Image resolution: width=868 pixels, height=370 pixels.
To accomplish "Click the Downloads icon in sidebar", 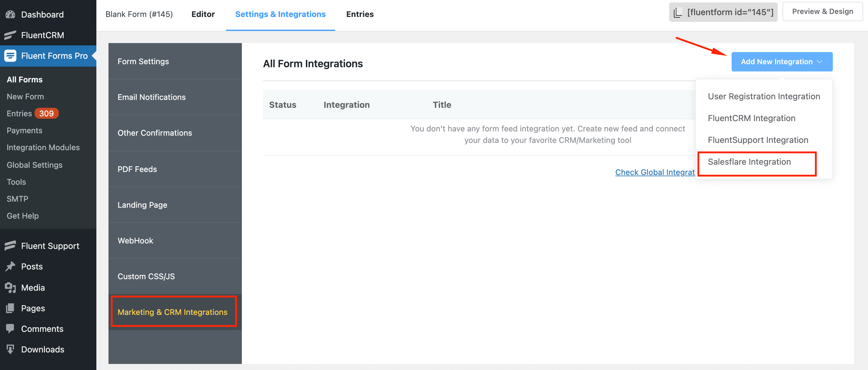I will [10, 349].
